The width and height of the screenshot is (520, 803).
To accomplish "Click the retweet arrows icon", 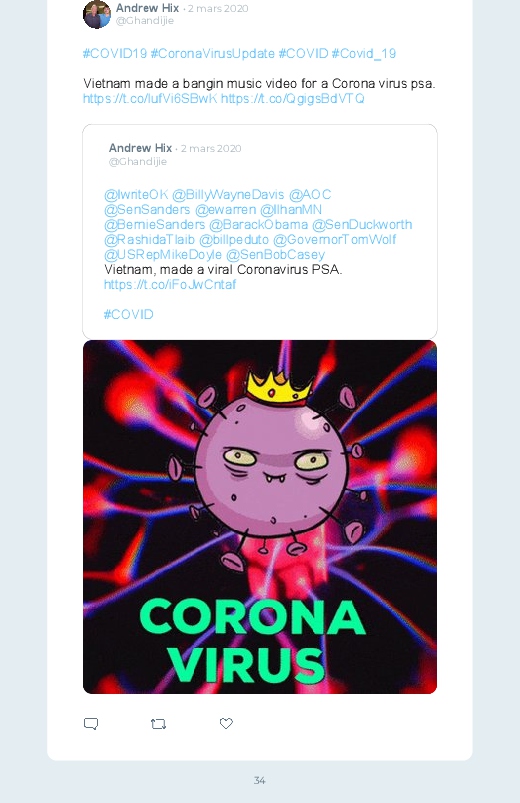I will click(x=158, y=724).
